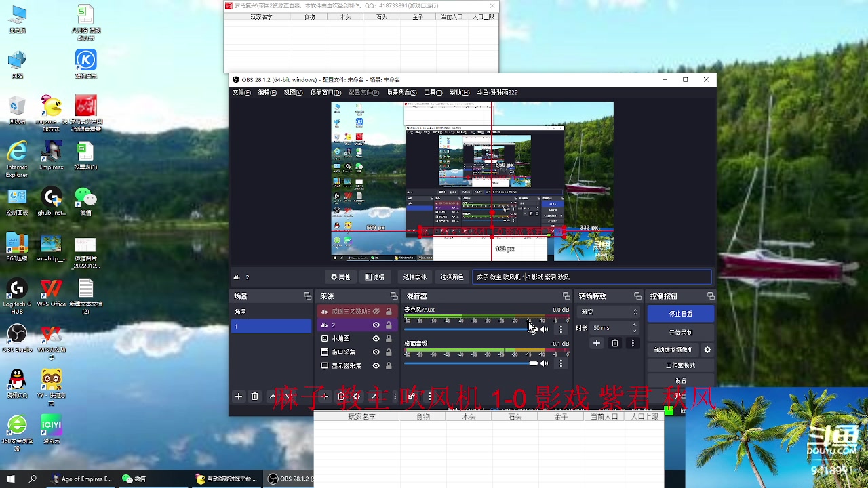Open iQIYI 爱奇艺 desktop icon
868x488 pixels.
click(52, 430)
